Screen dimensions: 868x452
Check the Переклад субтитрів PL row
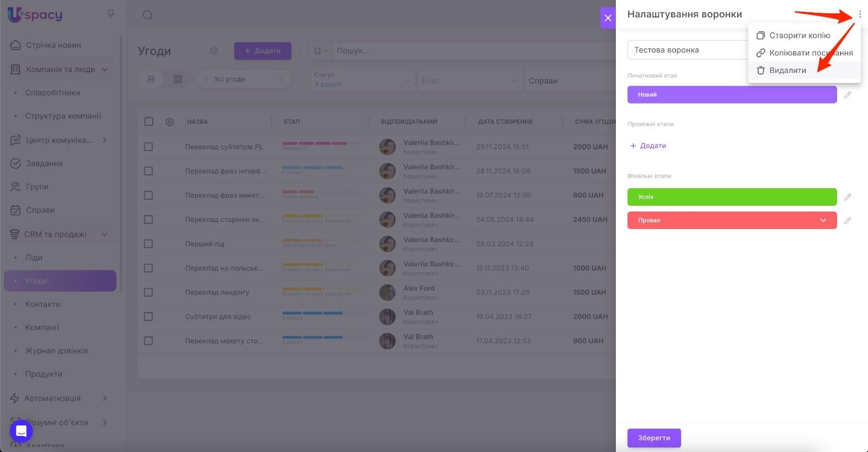[x=149, y=147]
